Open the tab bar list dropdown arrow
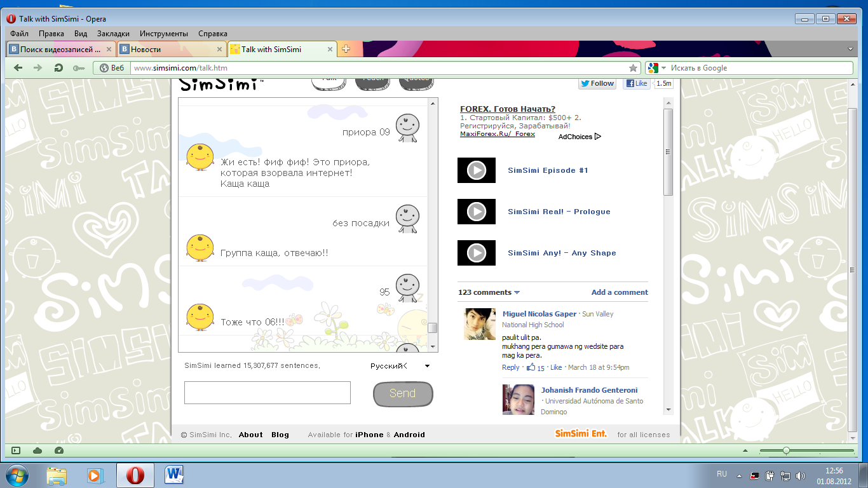Screen dimensions: 868x488 850,49
